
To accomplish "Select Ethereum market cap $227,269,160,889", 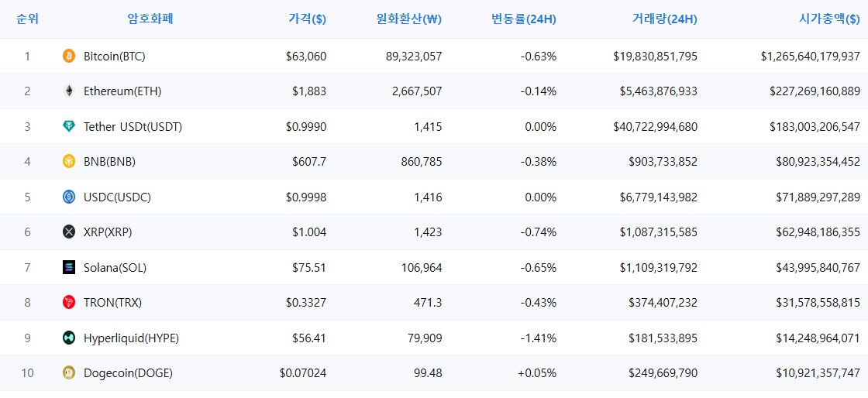I will (x=815, y=92).
